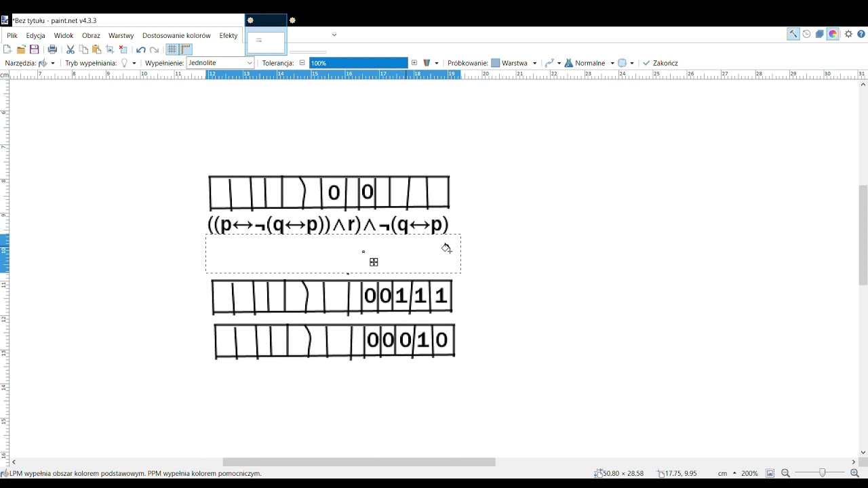Toggle the pixel grid display
The height and width of the screenshot is (488, 868).
click(172, 49)
